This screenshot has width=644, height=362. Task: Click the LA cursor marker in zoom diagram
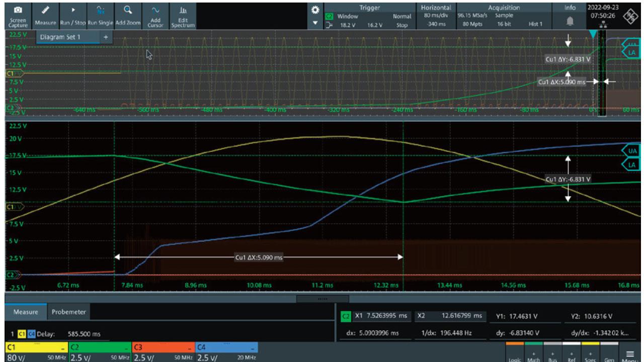(x=632, y=164)
